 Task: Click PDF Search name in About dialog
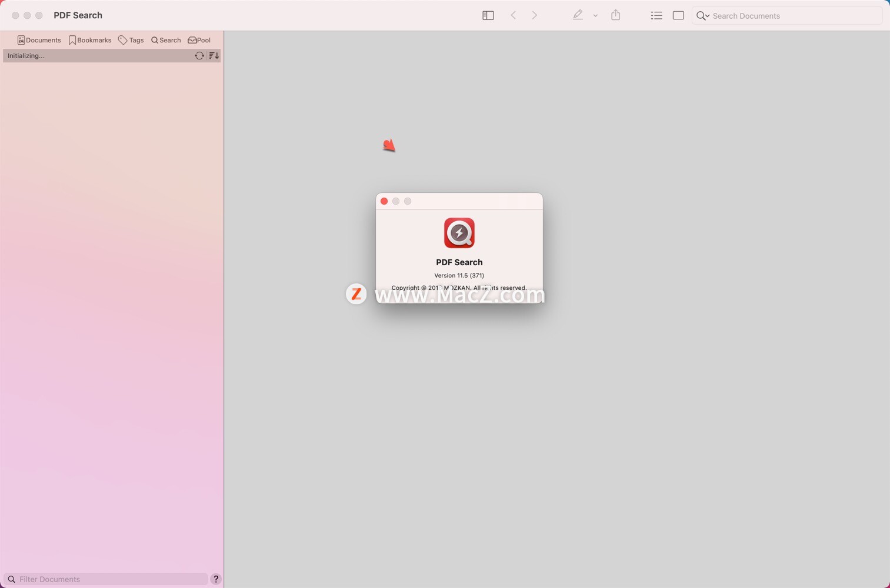tap(459, 262)
